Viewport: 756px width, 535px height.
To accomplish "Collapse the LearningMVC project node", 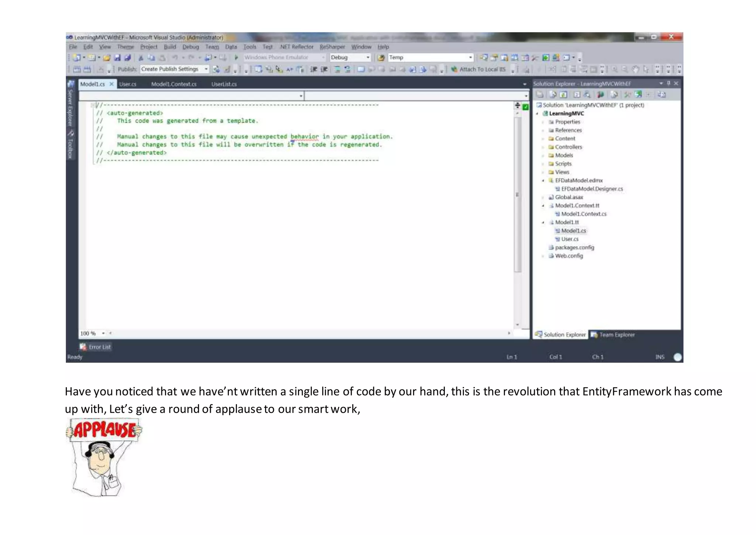I will coord(537,114).
